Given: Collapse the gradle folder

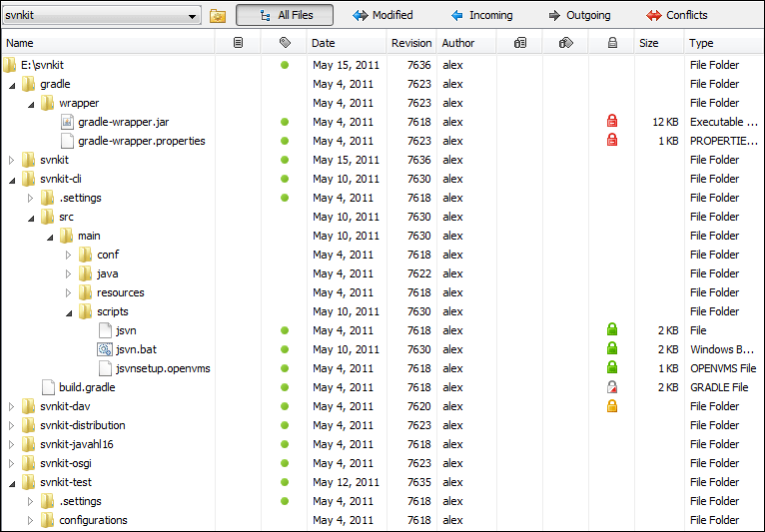Looking at the screenshot, I should [x=12, y=85].
